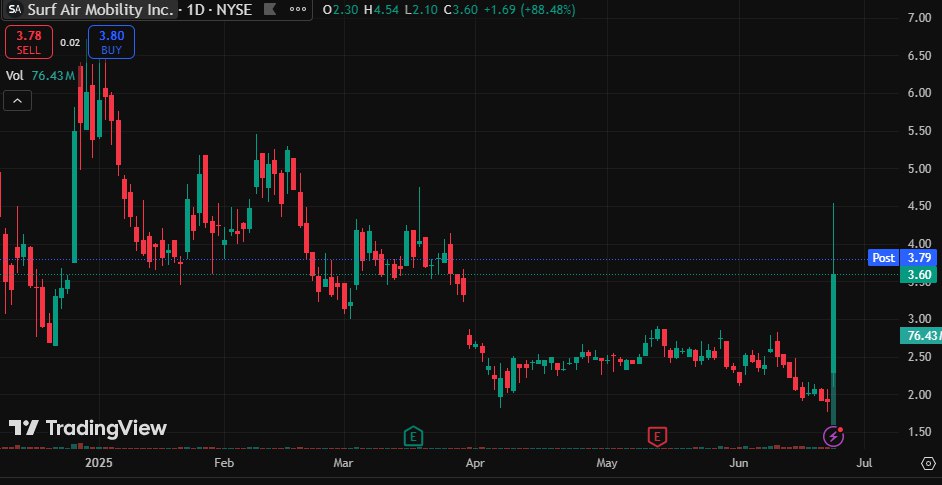Click the green 3.60 last price label
The image size is (942, 485).
tap(918, 275)
